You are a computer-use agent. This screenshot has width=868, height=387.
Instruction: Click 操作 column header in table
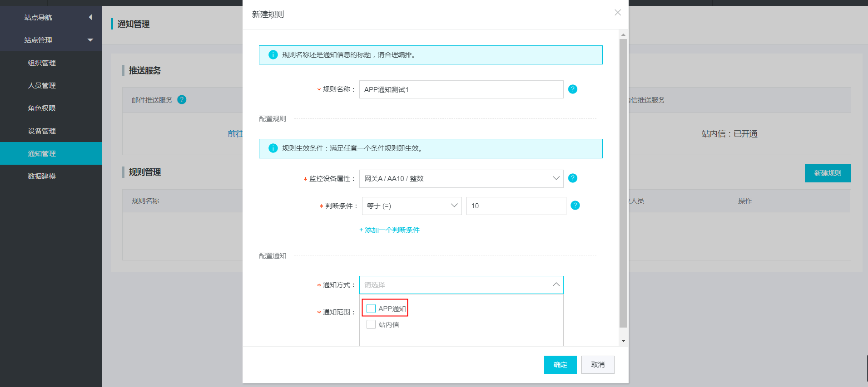[745, 201]
